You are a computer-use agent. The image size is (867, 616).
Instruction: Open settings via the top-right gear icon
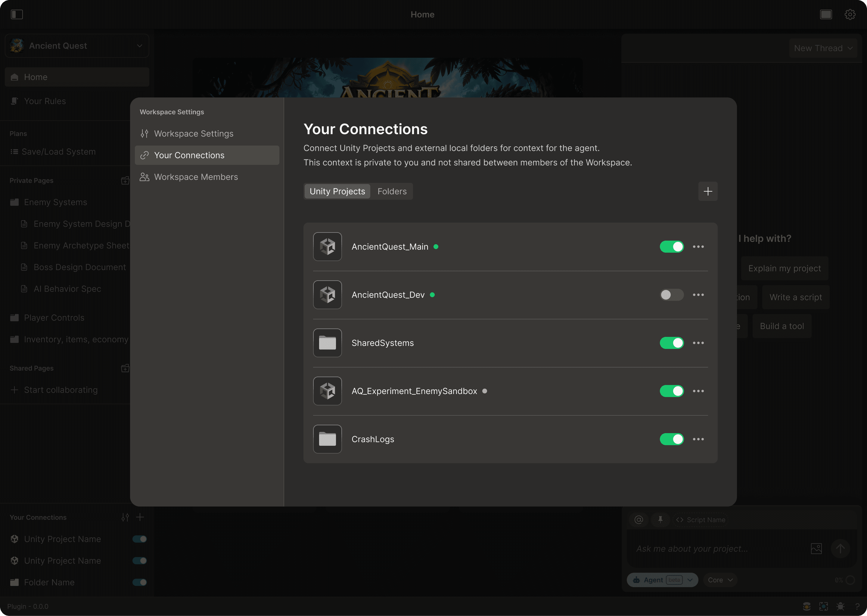pyautogui.click(x=850, y=14)
